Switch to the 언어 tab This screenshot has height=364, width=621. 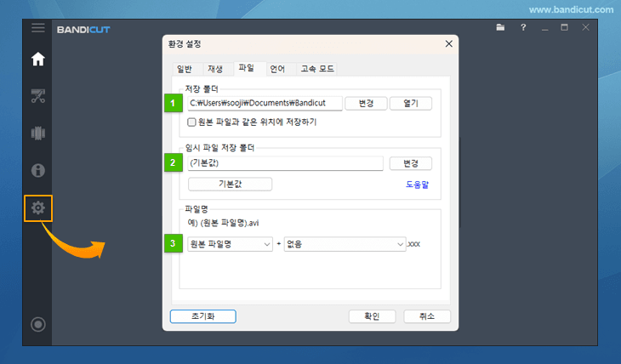tap(277, 69)
